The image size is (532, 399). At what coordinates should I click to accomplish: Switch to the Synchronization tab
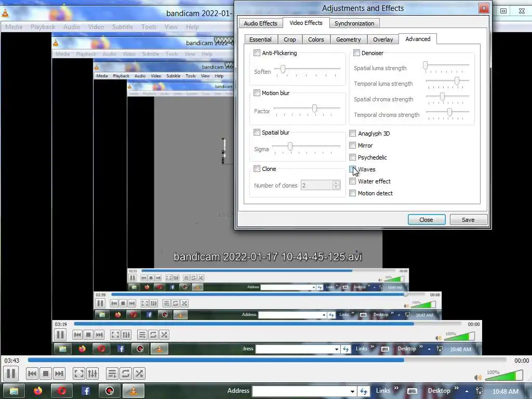click(x=354, y=23)
